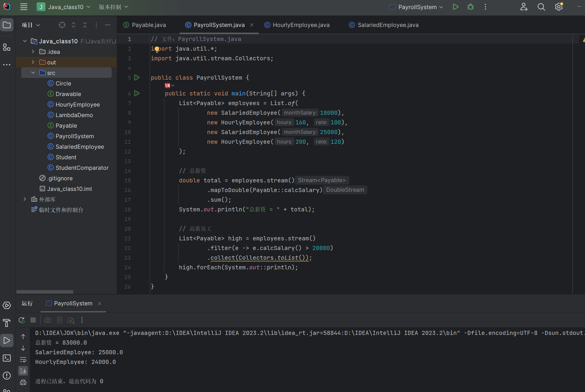The image size is (585, 392).
Task: Open LambdaDemo class in project tree
Action: click(x=74, y=115)
